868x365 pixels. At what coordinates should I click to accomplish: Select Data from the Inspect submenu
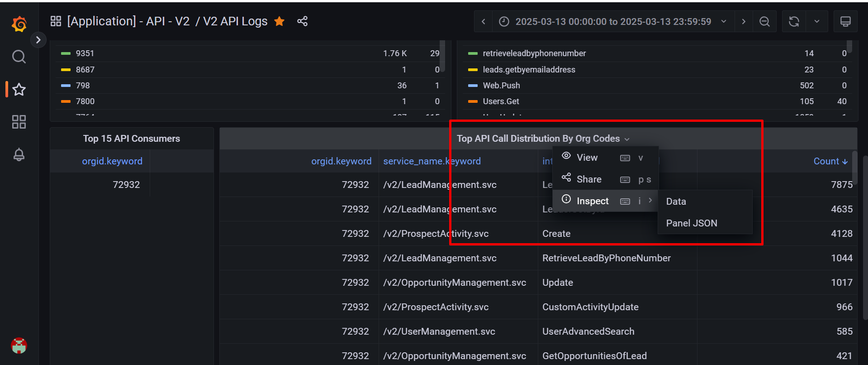(676, 202)
